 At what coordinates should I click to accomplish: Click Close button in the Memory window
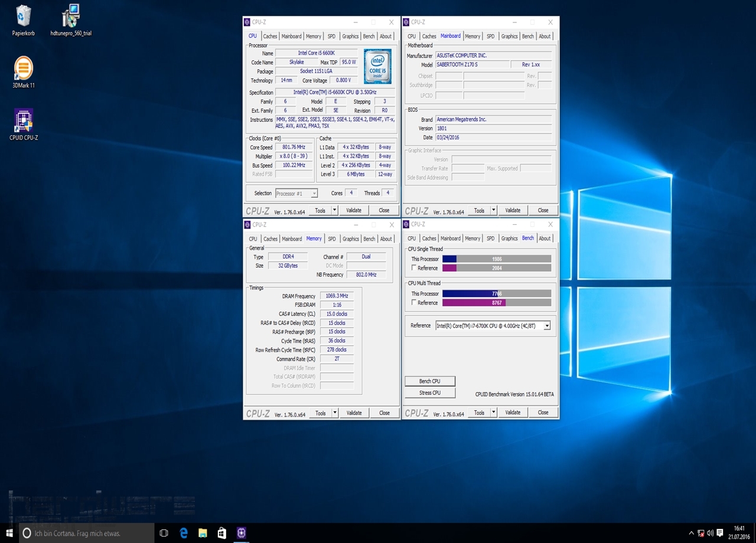[384, 413]
